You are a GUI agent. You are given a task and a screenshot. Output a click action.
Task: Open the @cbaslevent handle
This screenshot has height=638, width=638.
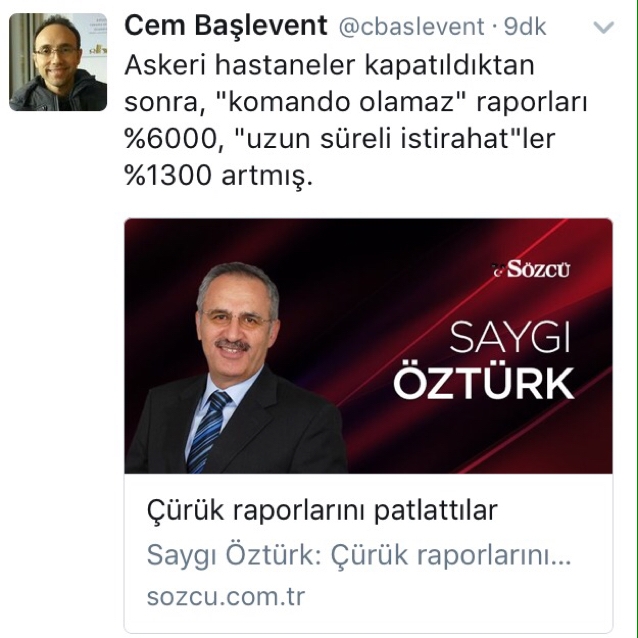tap(411, 27)
